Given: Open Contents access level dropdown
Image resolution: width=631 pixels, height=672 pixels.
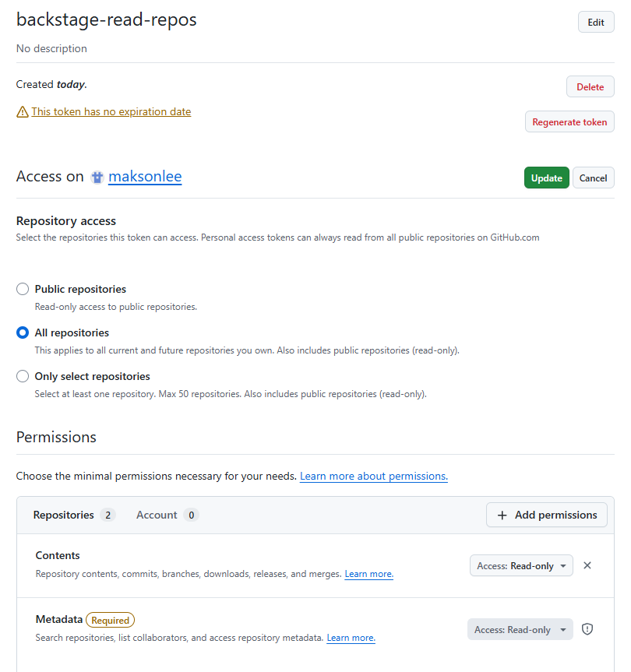Looking at the screenshot, I should click(x=521, y=566).
